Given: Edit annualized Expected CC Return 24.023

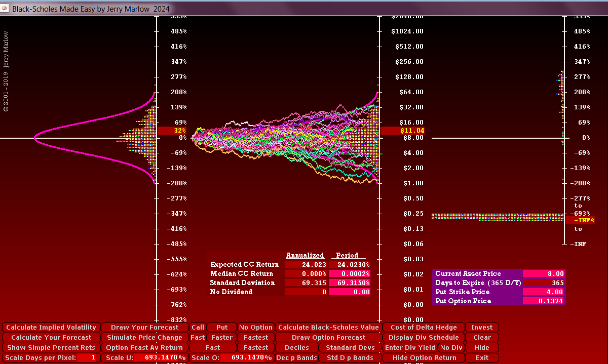Looking at the screenshot, I should click(x=307, y=264).
